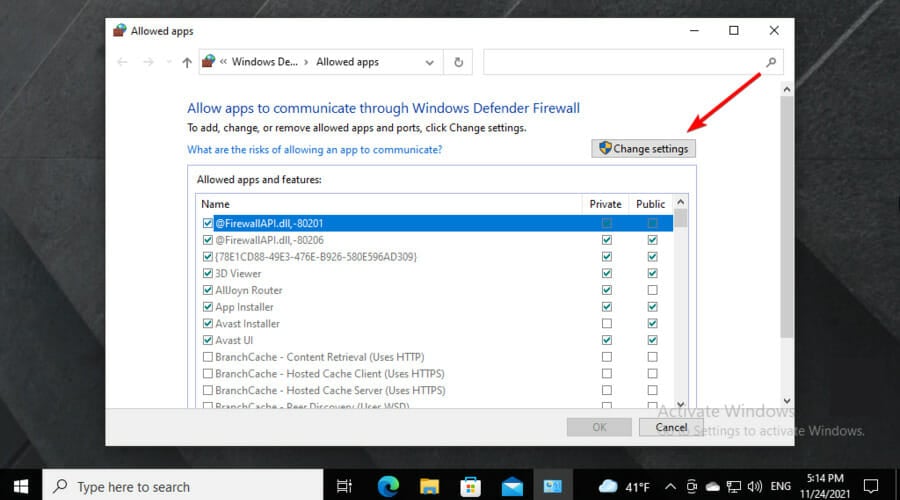Launch Microsoft Edge from taskbar
The width and height of the screenshot is (900, 500).
[x=388, y=486]
